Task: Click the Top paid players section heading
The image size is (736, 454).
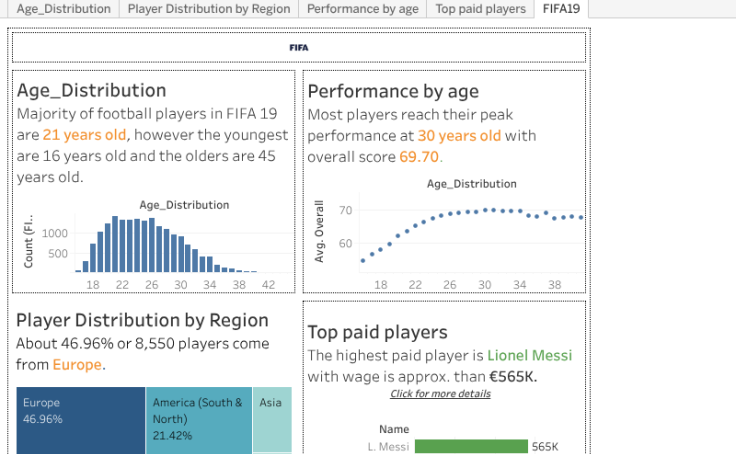Action: (x=377, y=332)
